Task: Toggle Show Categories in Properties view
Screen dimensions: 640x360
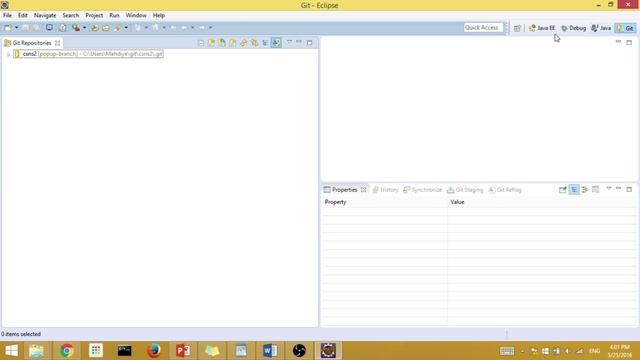Action: pos(574,189)
